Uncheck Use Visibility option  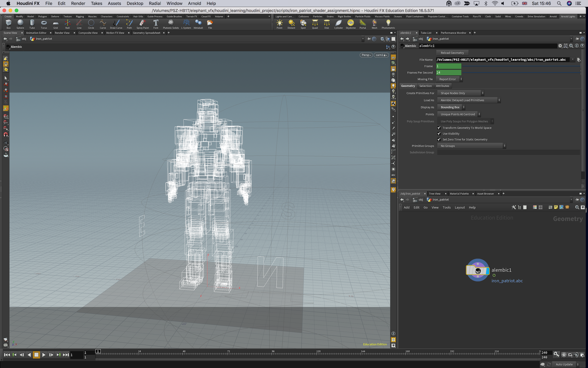click(x=439, y=134)
